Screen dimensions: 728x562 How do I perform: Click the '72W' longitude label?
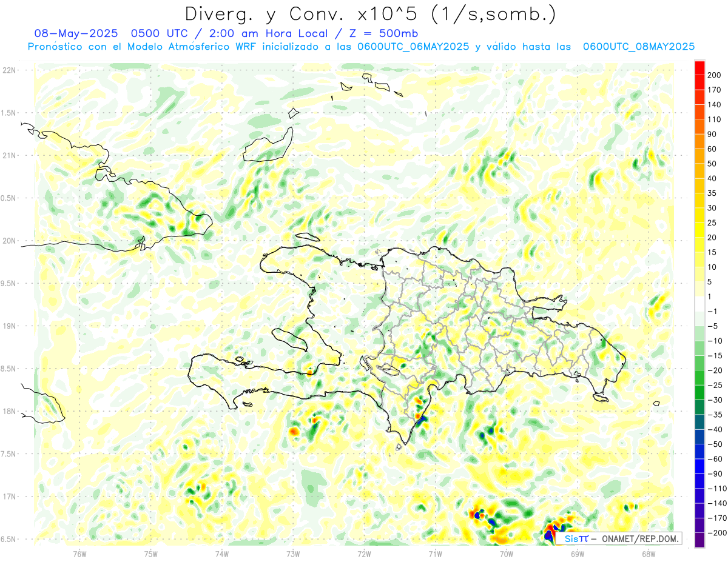pos(364,553)
